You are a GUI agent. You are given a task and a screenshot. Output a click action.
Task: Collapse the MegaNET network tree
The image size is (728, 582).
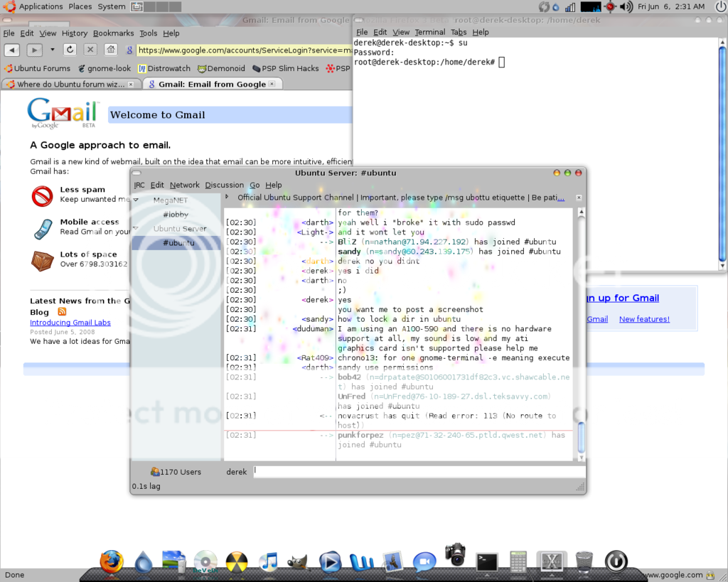point(136,200)
